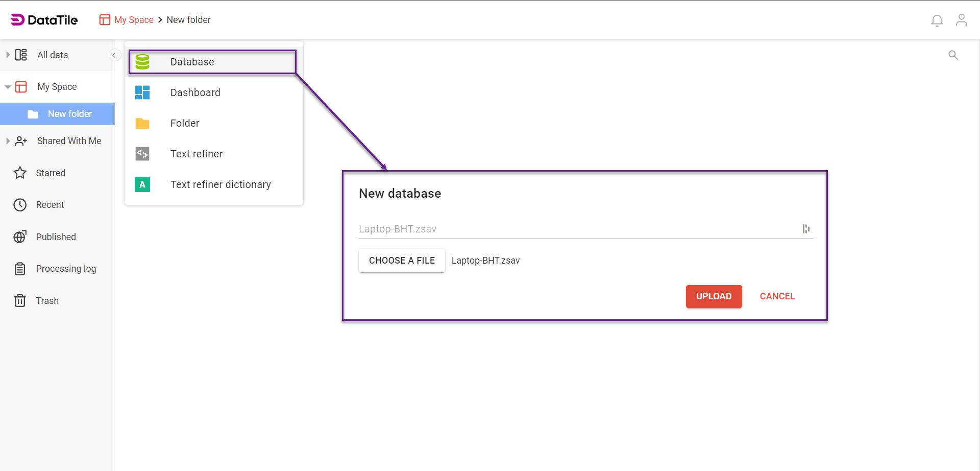Open My Space from the breadcrumb
Image resolution: width=980 pixels, height=471 pixels.
pos(132,19)
